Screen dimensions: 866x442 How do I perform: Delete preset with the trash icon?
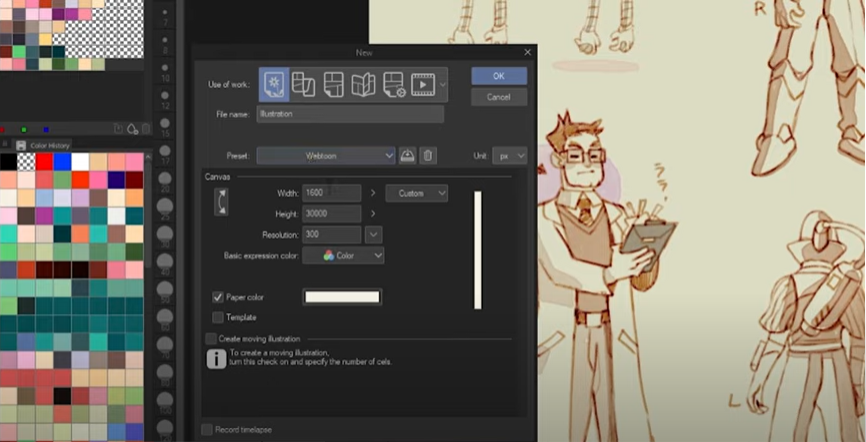pyautogui.click(x=428, y=156)
